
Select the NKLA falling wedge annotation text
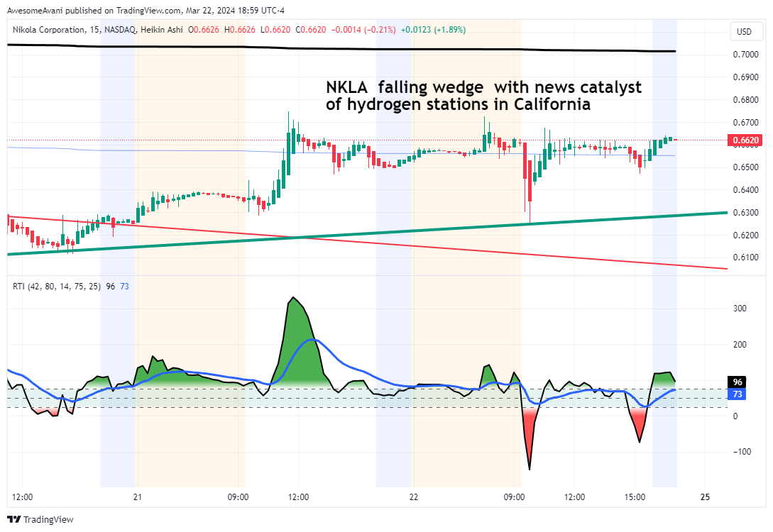coord(483,96)
